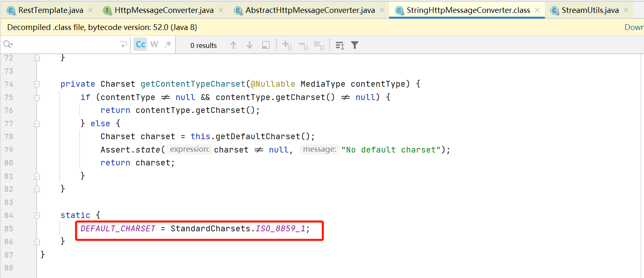Switch to RestTemplate.java tab
The width and height of the screenshot is (644, 278).
point(50,10)
